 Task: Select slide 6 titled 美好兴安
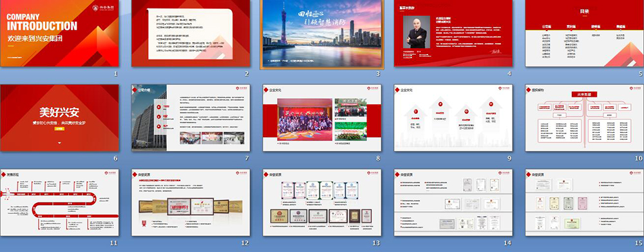[x=59, y=118]
